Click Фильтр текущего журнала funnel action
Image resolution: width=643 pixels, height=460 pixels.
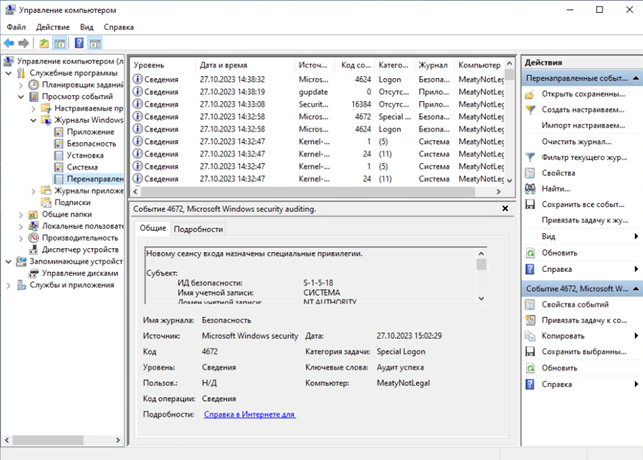point(586,157)
